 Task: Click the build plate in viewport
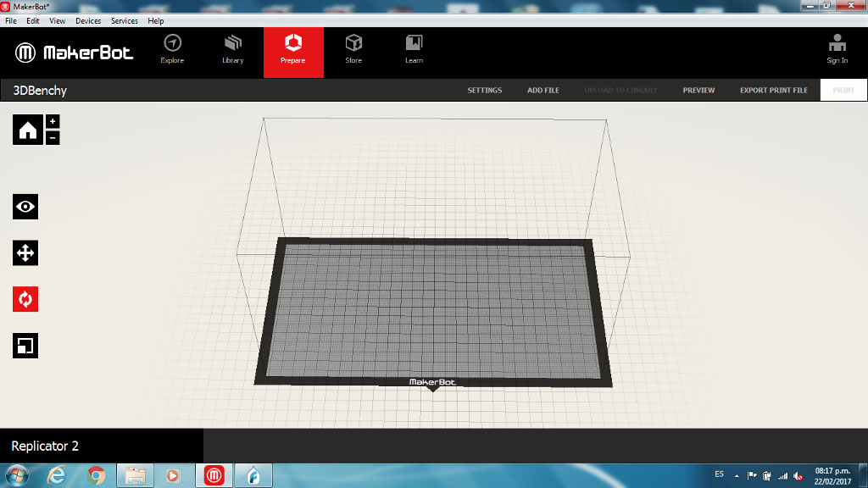(x=433, y=313)
